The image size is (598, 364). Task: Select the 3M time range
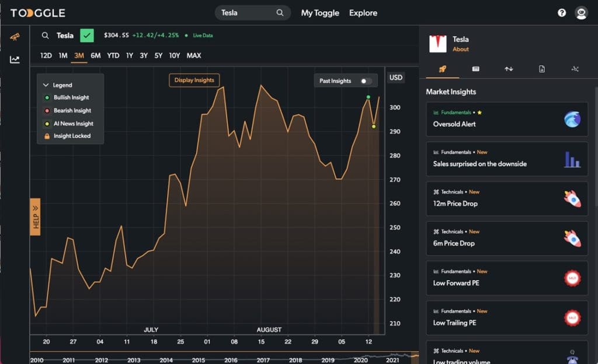tap(79, 55)
